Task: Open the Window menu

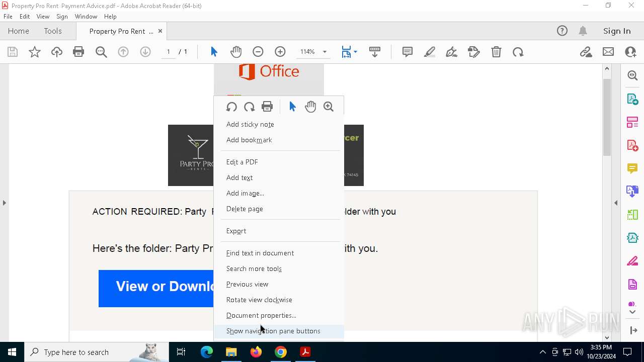Action: click(x=86, y=17)
